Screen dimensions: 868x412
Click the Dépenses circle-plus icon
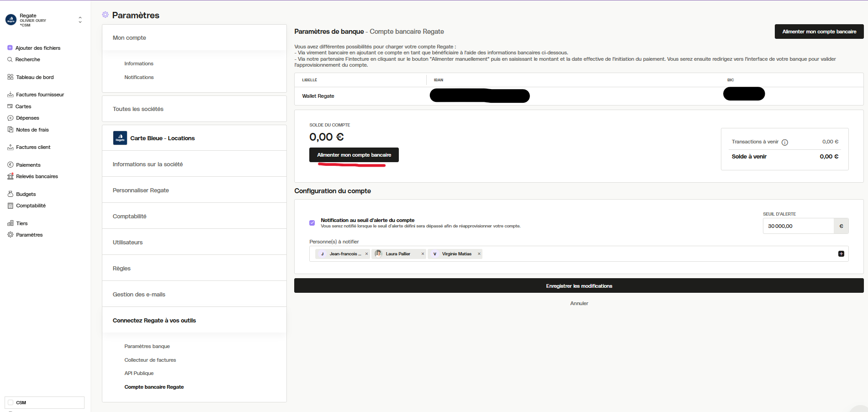10,118
